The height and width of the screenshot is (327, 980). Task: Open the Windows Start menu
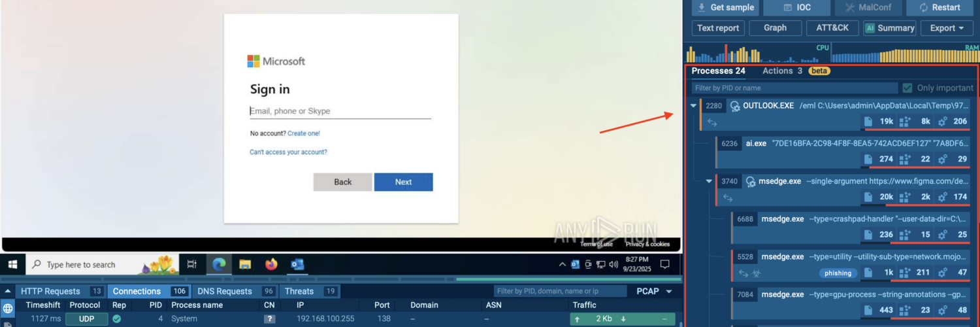[12, 264]
